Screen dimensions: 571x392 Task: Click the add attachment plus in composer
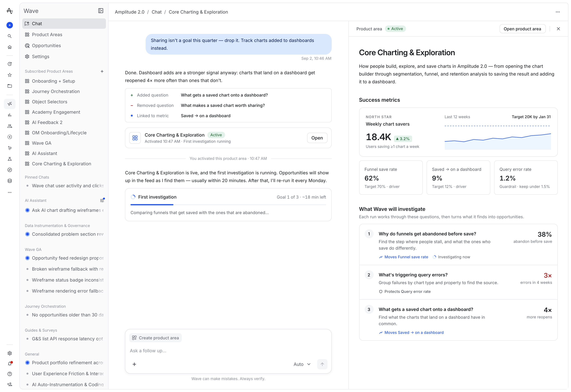[x=134, y=364]
